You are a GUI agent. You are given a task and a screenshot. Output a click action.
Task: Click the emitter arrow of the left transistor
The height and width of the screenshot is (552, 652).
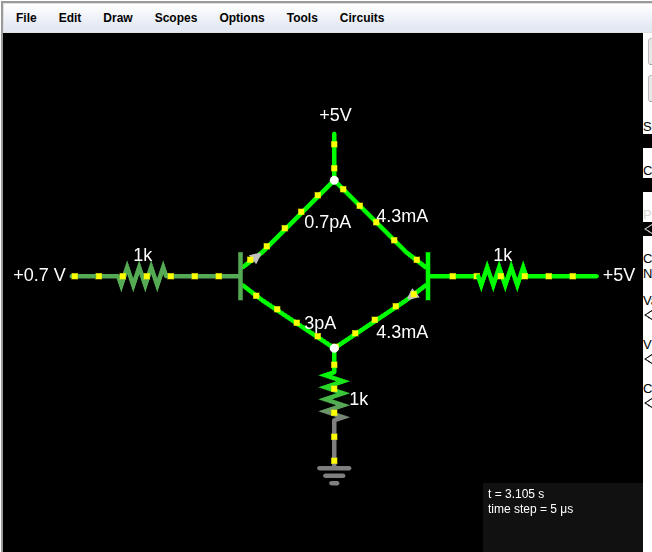click(x=256, y=258)
